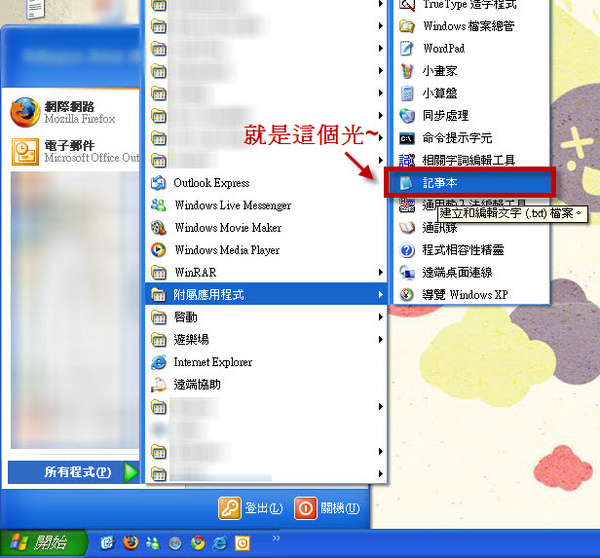
Task: Select the Windows Media Player text entry
Action: point(227,250)
